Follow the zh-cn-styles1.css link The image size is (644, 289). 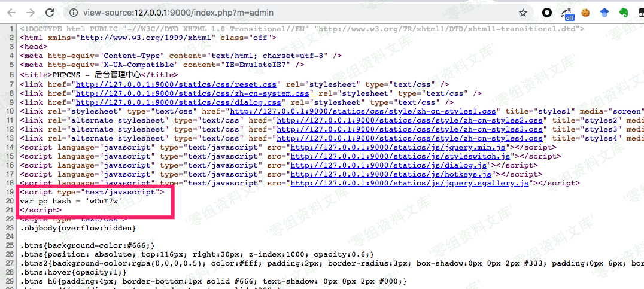(x=354, y=111)
